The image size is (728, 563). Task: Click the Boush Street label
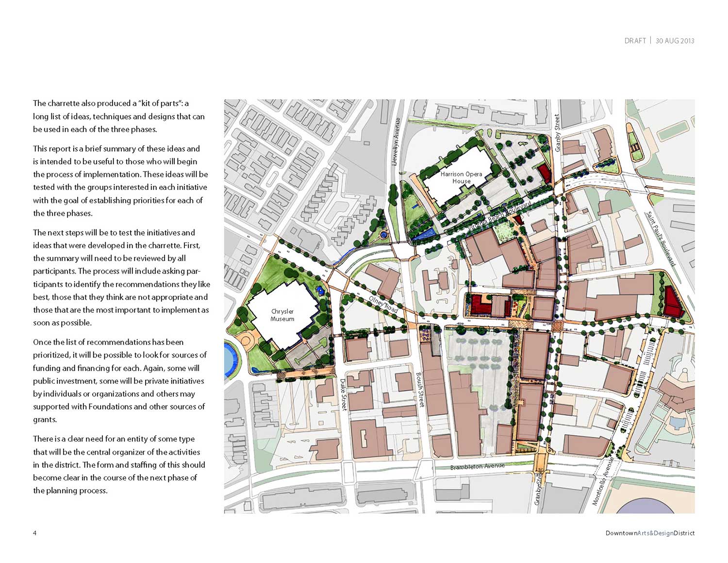(x=420, y=390)
